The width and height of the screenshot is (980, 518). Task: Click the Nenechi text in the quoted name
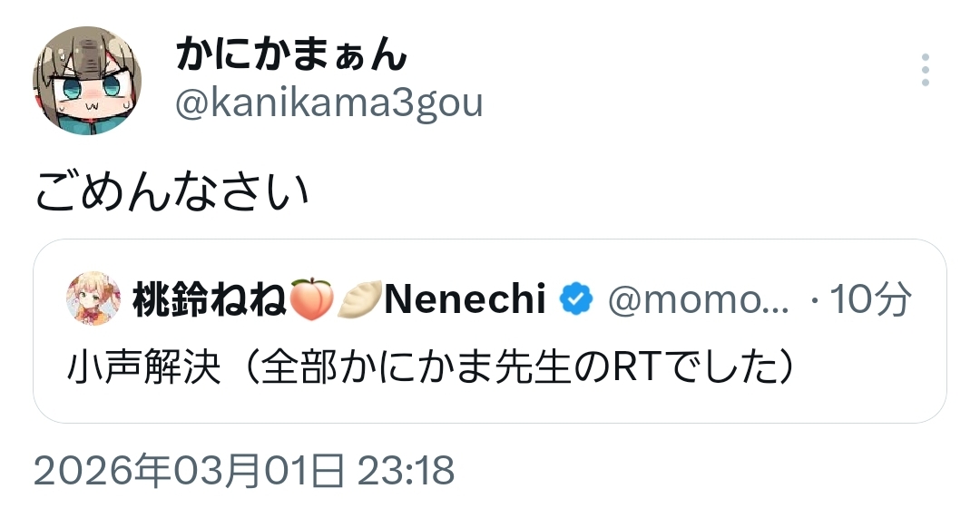(x=465, y=298)
